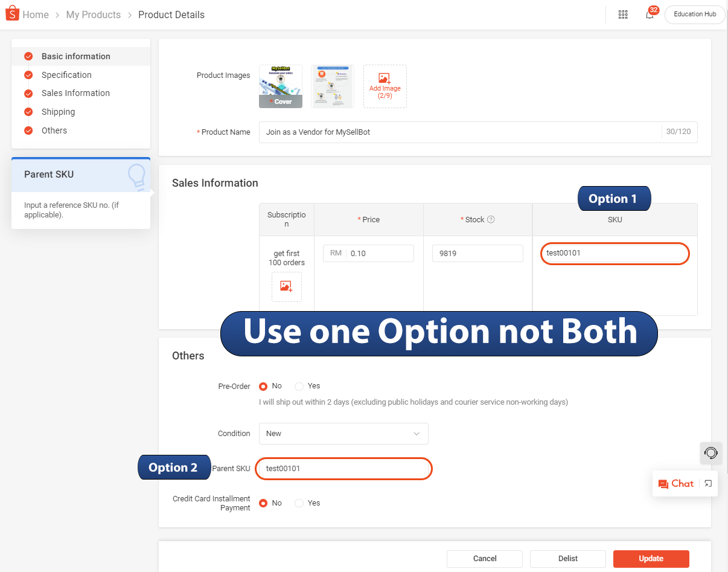Open the apps grid icon
Screen dimensions: 728x572
point(623,14)
